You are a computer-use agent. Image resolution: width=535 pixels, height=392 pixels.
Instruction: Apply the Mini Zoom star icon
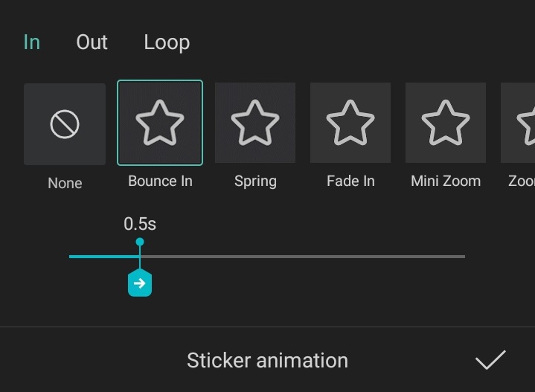point(446,123)
